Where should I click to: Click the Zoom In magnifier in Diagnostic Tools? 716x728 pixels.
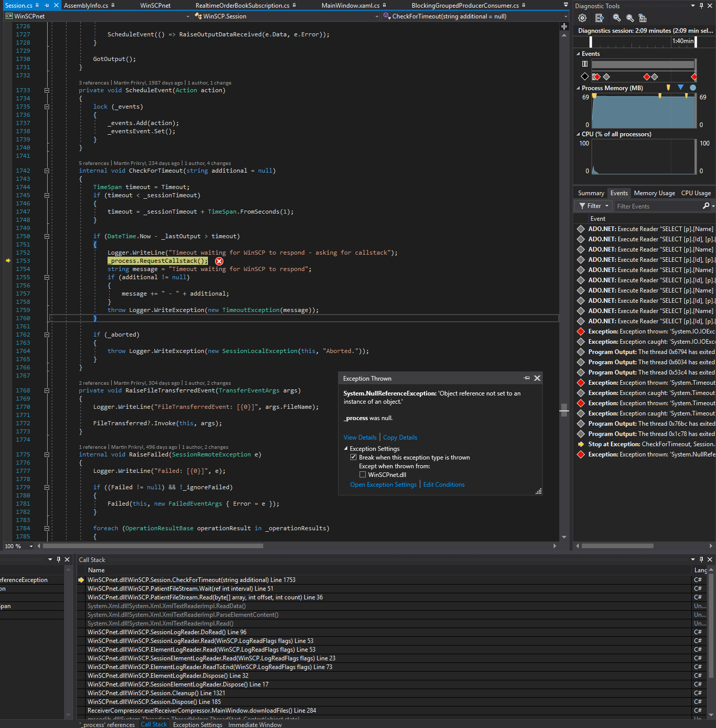pyautogui.click(x=617, y=18)
